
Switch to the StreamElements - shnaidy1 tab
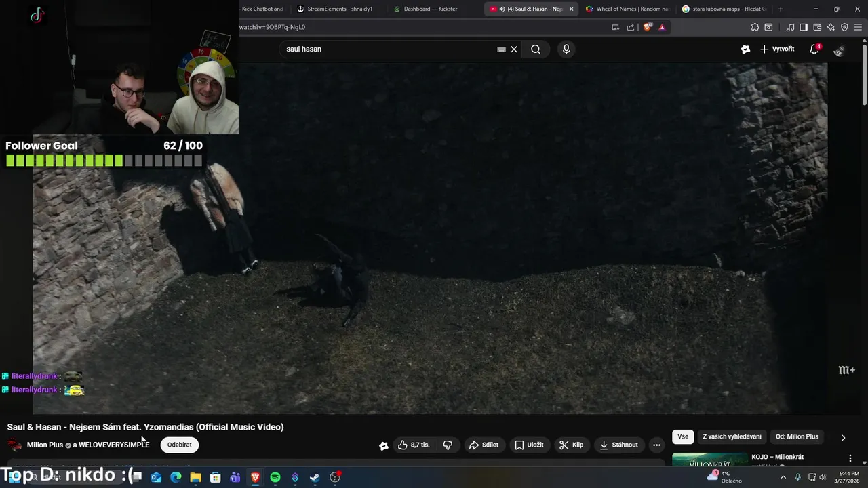point(339,9)
